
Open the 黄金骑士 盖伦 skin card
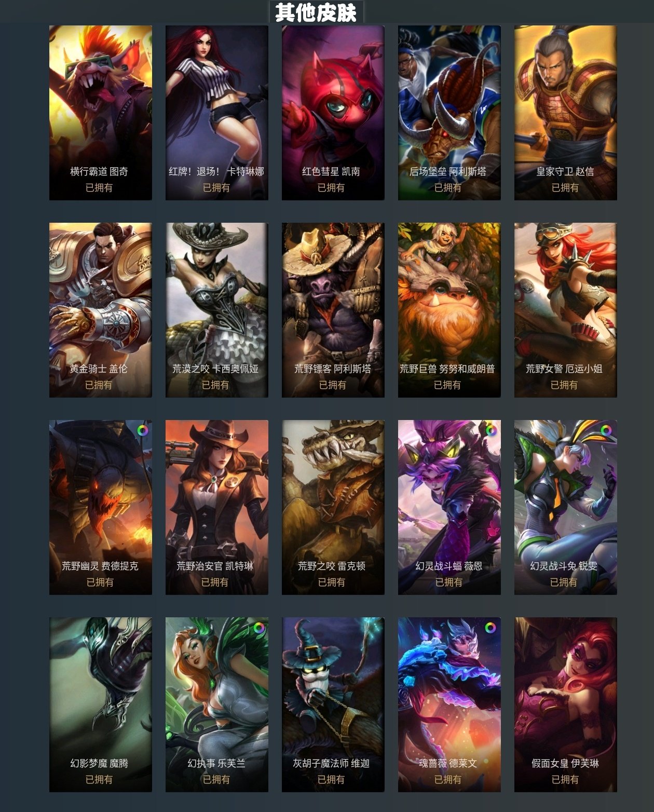pos(101,310)
